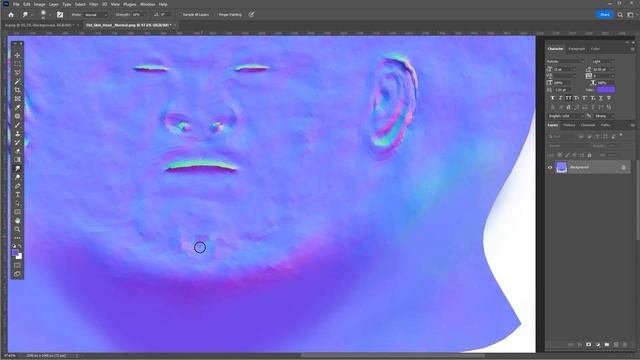The width and height of the screenshot is (640, 360).
Task: Toggle the Brush Settings panel button
Action: [60, 15]
